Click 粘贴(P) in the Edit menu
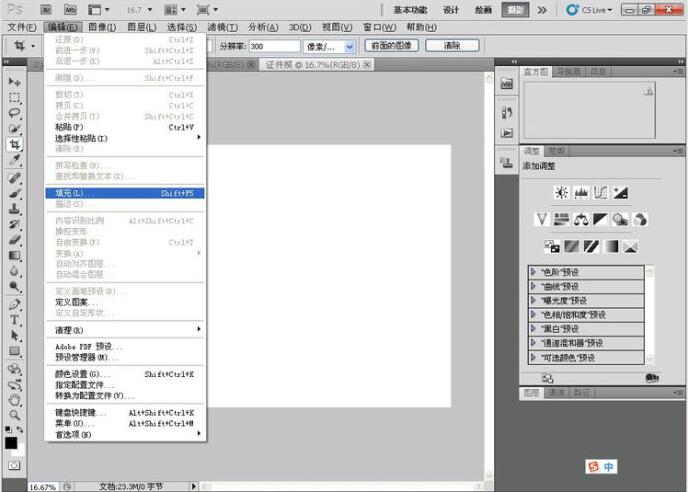The height and width of the screenshot is (492, 688). 70,127
